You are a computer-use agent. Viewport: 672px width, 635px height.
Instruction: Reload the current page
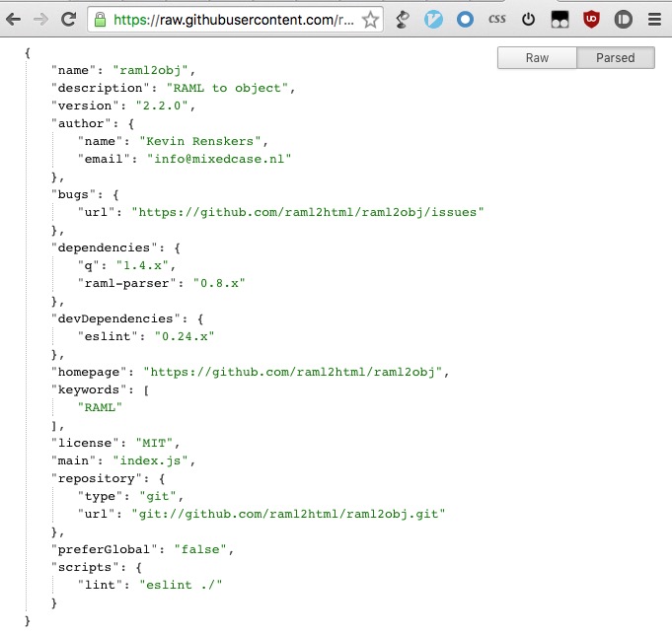pyautogui.click(x=68, y=19)
